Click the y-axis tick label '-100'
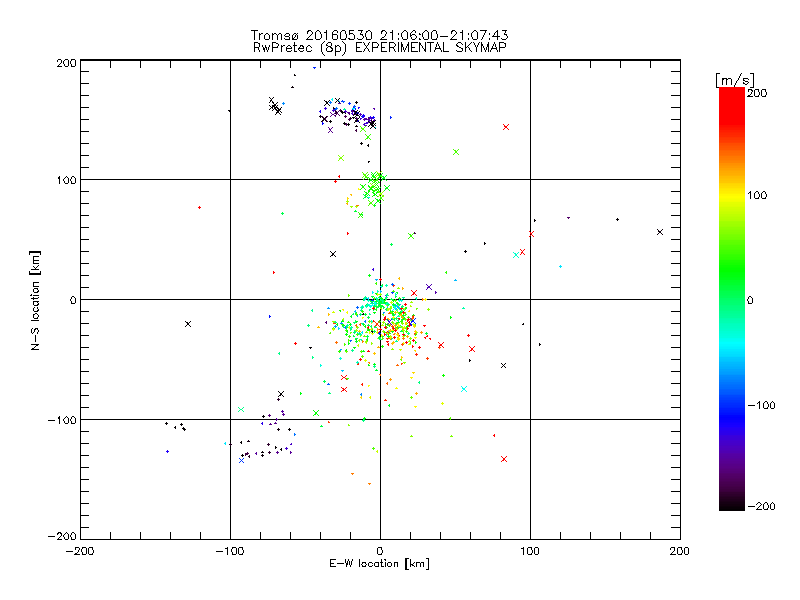The height and width of the screenshot is (600, 800). pyautogui.click(x=62, y=420)
